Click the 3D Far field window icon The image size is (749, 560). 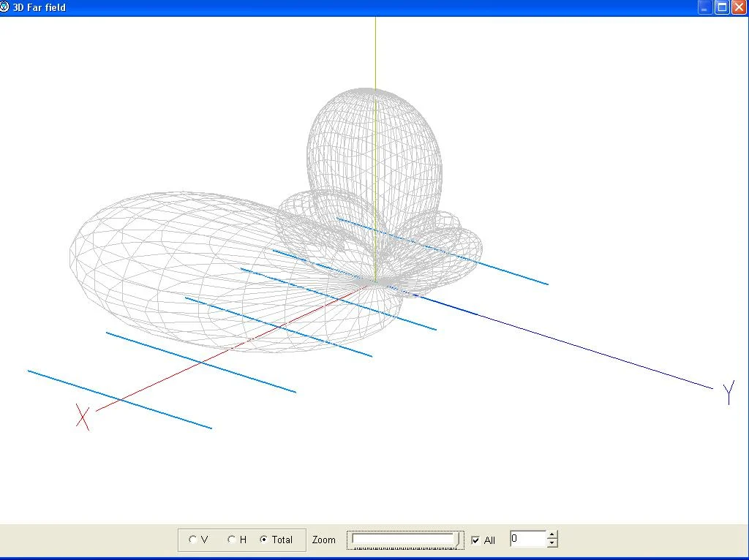point(4,7)
